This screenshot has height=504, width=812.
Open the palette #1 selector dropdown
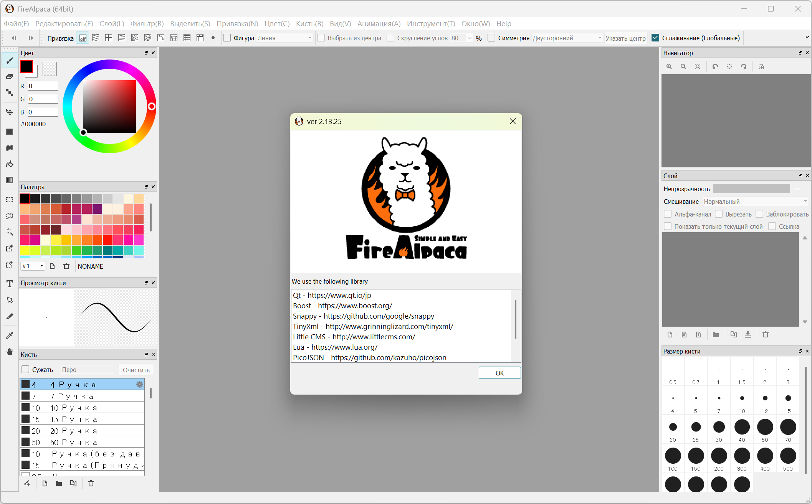pyautogui.click(x=33, y=266)
